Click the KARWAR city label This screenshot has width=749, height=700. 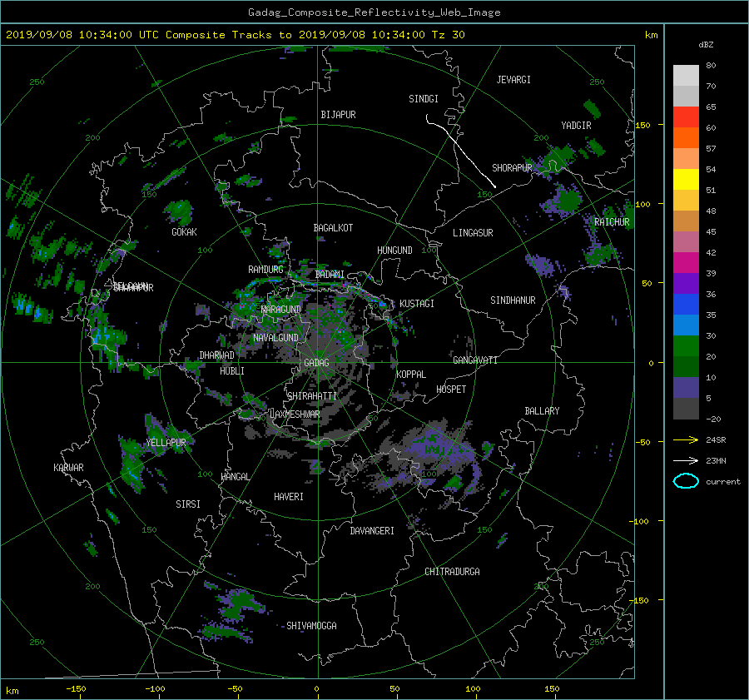(x=68, y=468)
